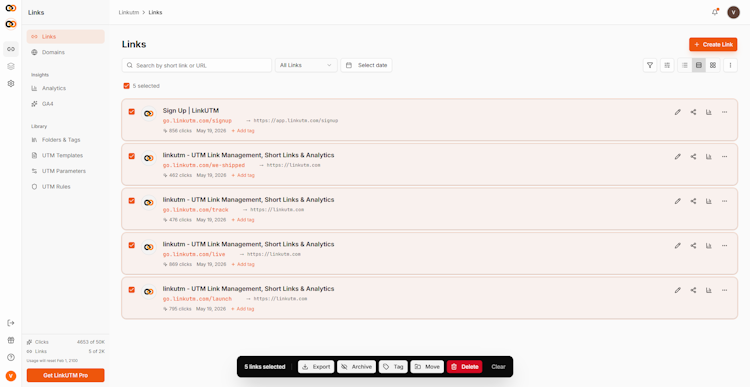Edit the go.linkutm.com/signup link with pencil icon

677,112
